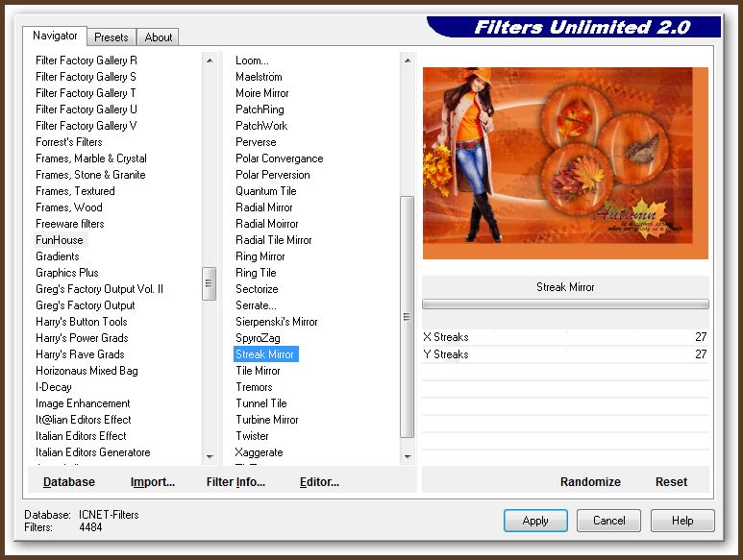Open Filter Info... dialog
The width and height of the screenshot is (743, 560).
[x=235, y=482]
